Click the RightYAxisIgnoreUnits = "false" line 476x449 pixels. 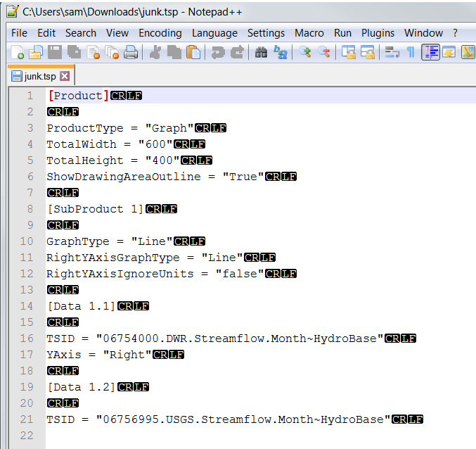pyautogui.click(x=155, y=273)
